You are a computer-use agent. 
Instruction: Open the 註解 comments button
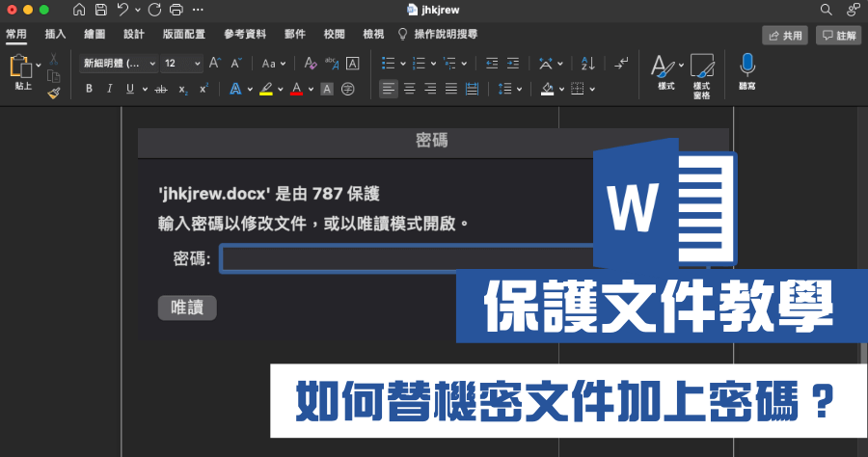coord(839,36)
